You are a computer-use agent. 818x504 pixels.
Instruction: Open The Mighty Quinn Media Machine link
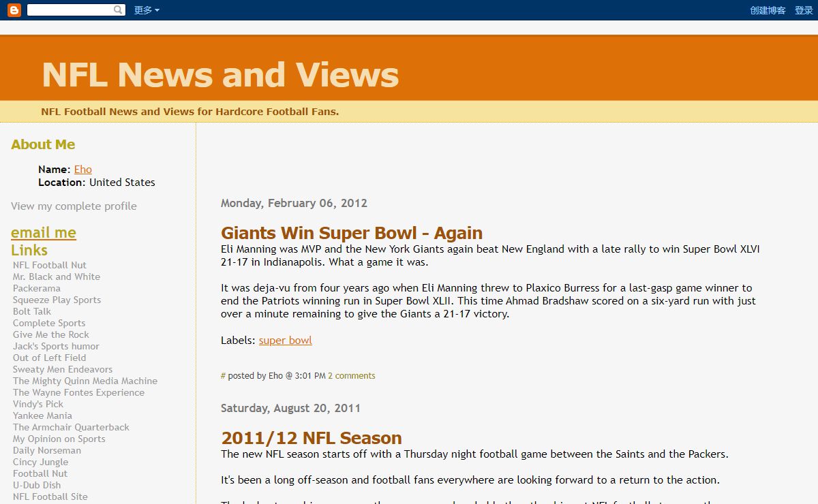tap(85, 381)
